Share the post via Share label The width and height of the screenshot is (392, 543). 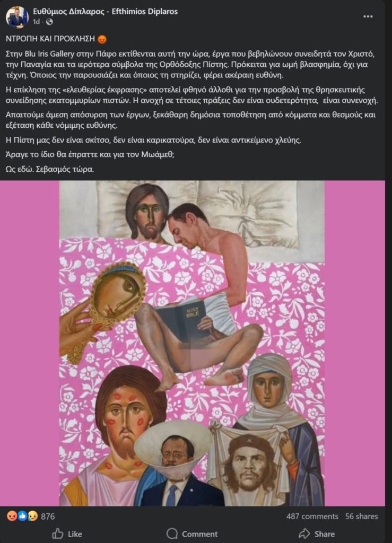(x=325, y=534)
